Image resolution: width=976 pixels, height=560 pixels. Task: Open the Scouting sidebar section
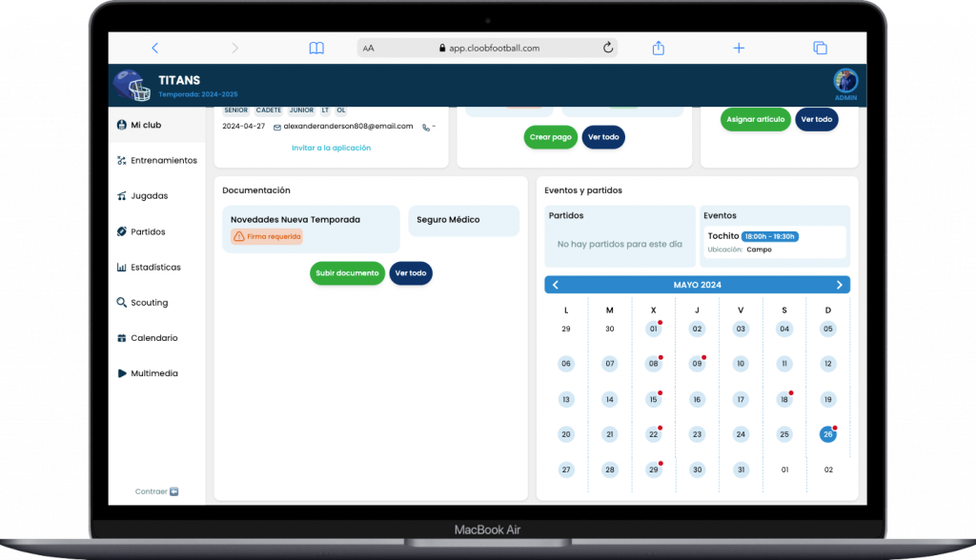pos(149,303)
